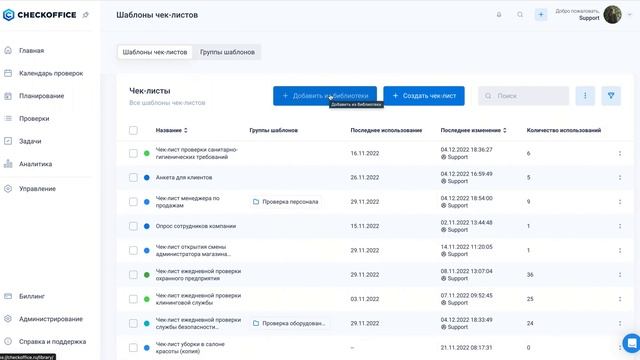Switch to Группы шаблонов tab
This screenshot has width=640, height=360.
coord(227,52)
